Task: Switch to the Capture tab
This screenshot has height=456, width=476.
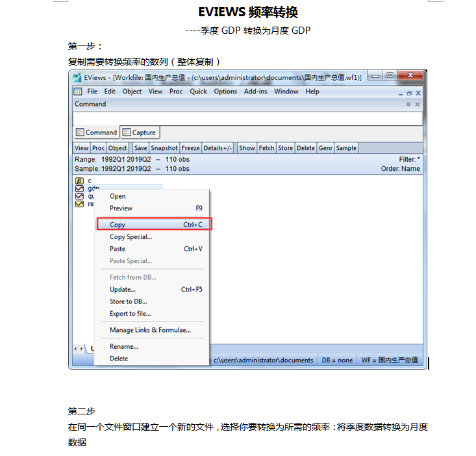Action: coord(140,133)
